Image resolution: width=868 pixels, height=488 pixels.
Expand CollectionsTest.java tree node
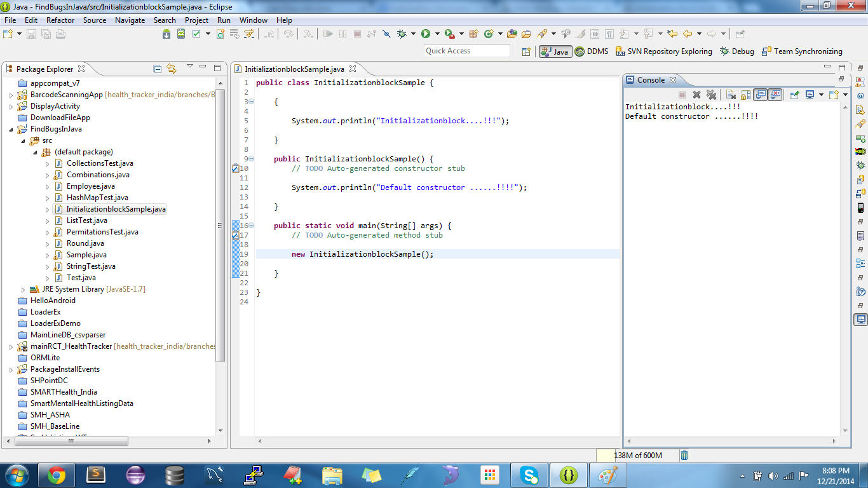click(x=48, y=163)
